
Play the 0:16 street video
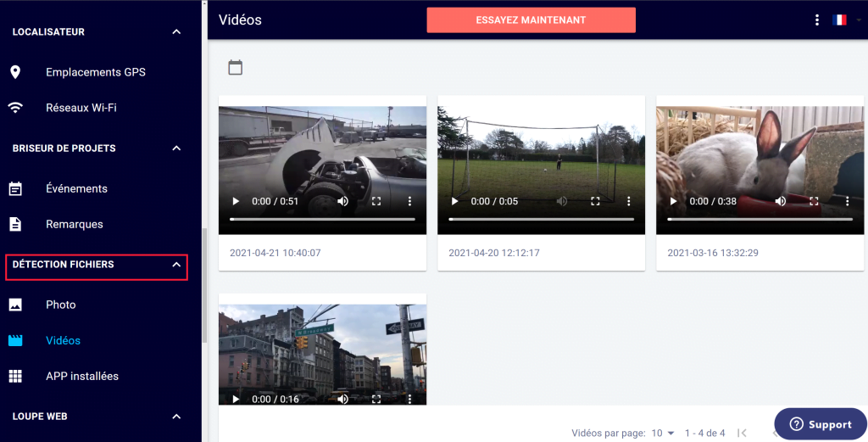[x=236, y=399]
